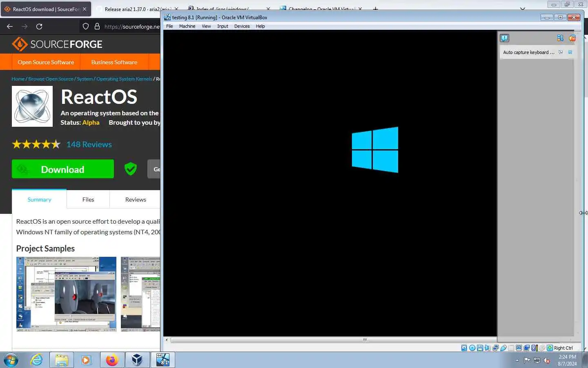588x368 pixels.
Task: Open a new browser tab with plus
Action: pos(375,9)
